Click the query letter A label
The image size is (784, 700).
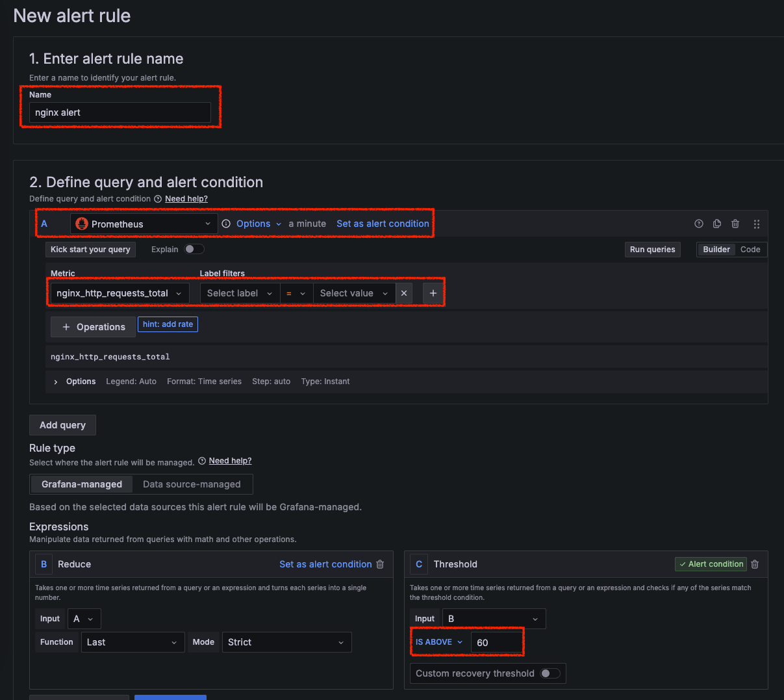coord(44,224)
